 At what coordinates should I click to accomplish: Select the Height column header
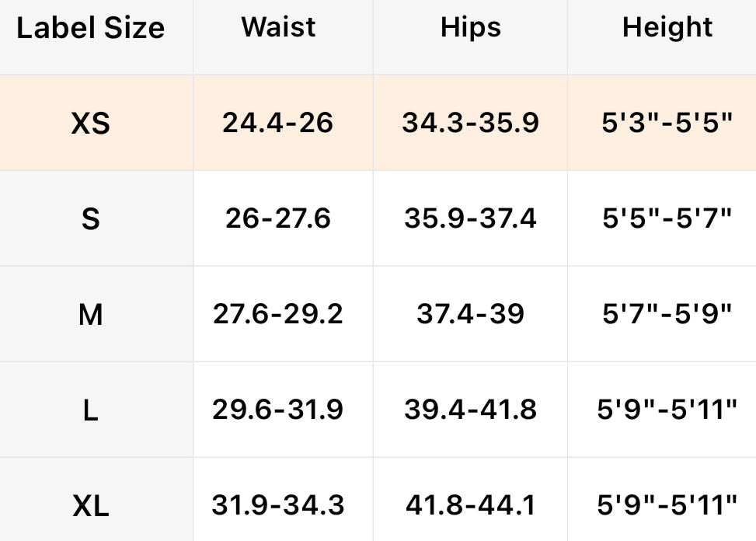click(667, 27)
